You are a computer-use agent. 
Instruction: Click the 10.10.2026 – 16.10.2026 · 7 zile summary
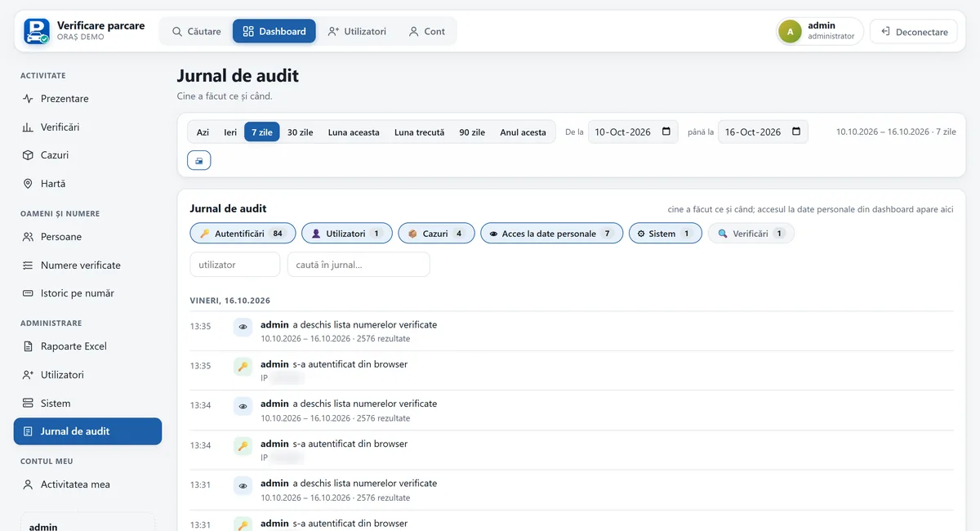click(896, 132)
